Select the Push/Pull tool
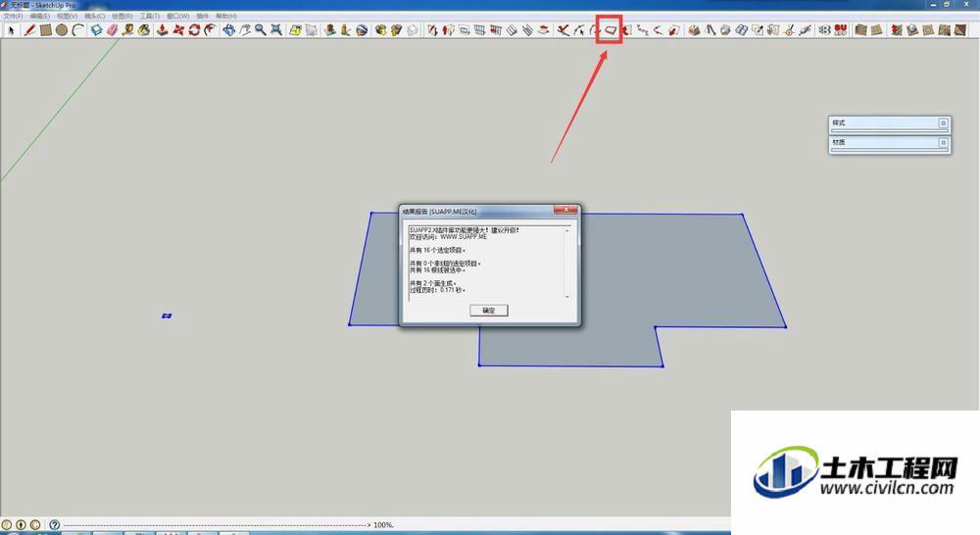The image size is (980, 535). point(163,30)
